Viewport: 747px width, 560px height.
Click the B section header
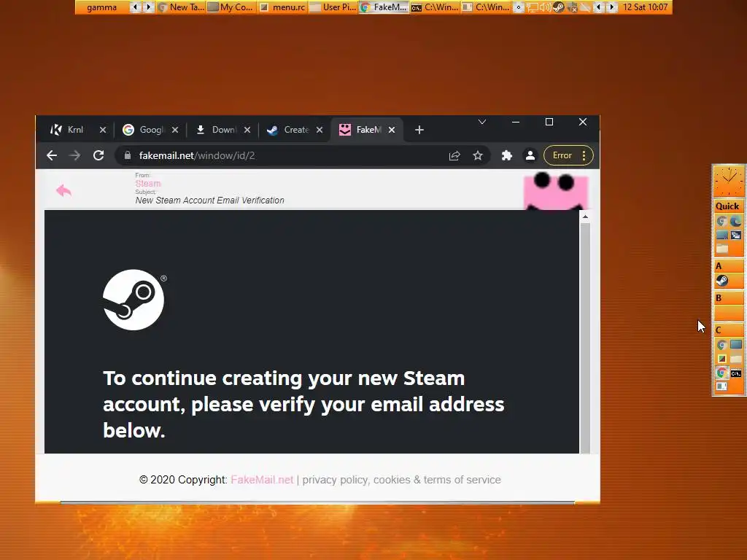[728, 298]
